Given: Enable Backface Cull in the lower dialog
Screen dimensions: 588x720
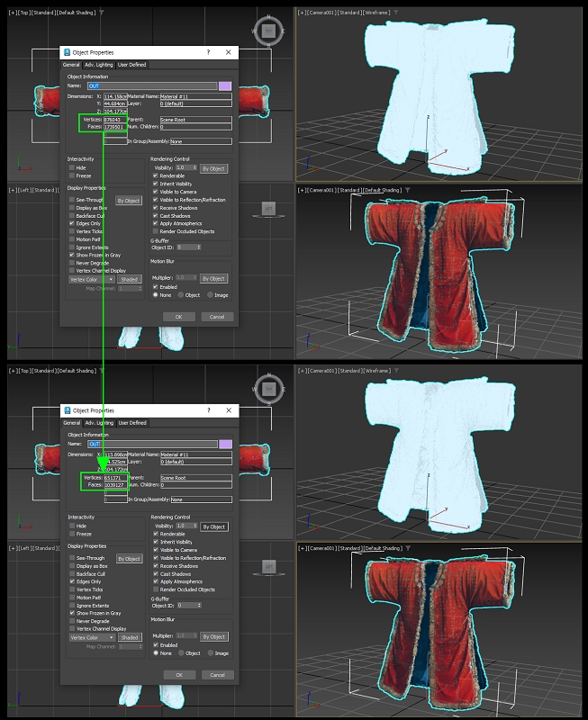Looking at the screenshot, I should [x=72, y=573].
